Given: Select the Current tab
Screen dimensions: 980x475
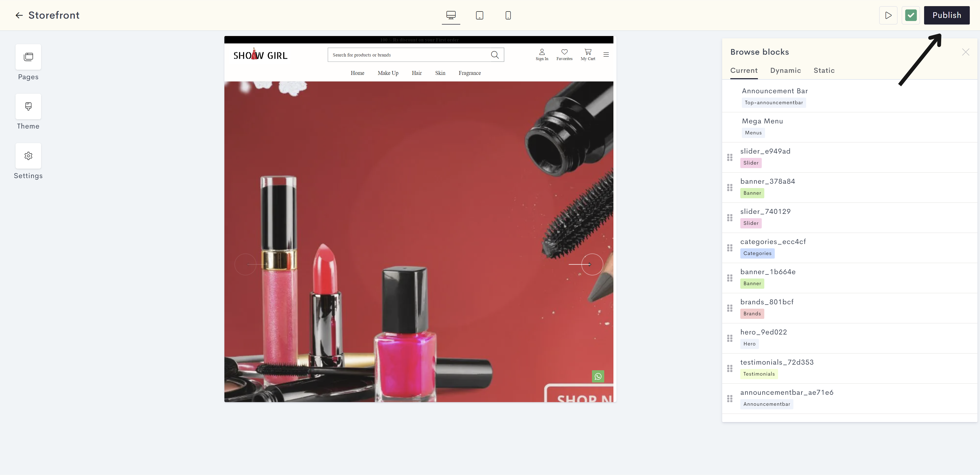Looking at the screenshot, I should coord(744,71).
